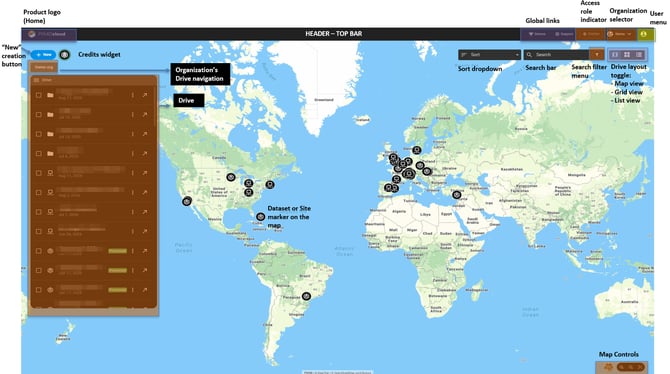The width and height of the screenshot is (670, 374).
Task: Select the marker on the US East Coast
Action: pos(270,185)
